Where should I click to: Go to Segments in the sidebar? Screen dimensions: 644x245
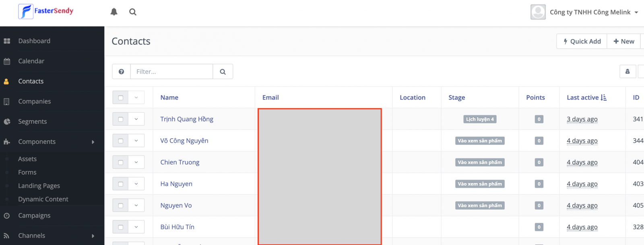point(32,122)
